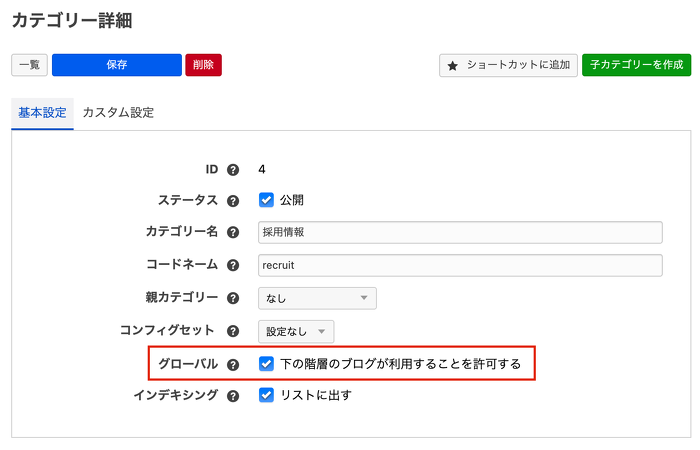Expand the コンフィグセット dropdown
The width and height of the screenshot is (700, 450).
click(295, 331)
